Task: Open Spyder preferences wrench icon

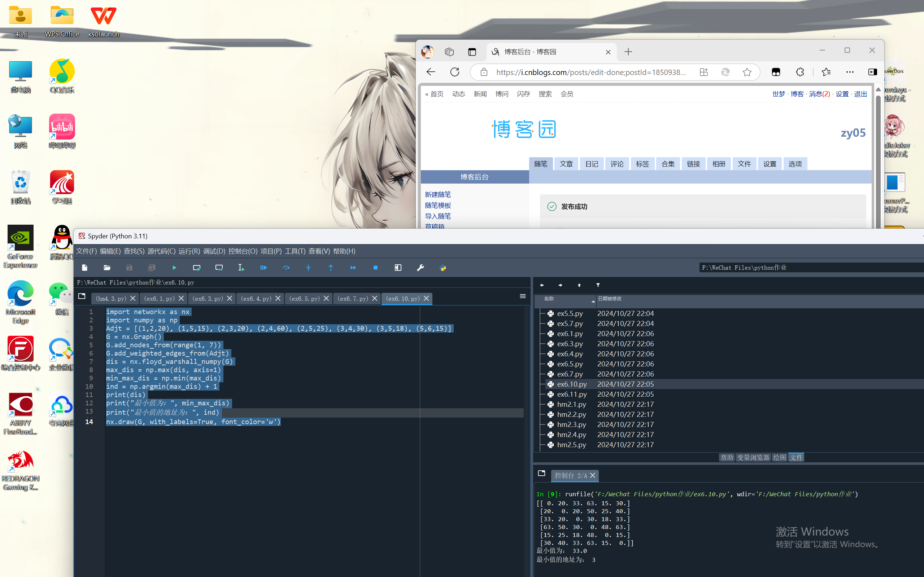Action: tap(420, 268)
